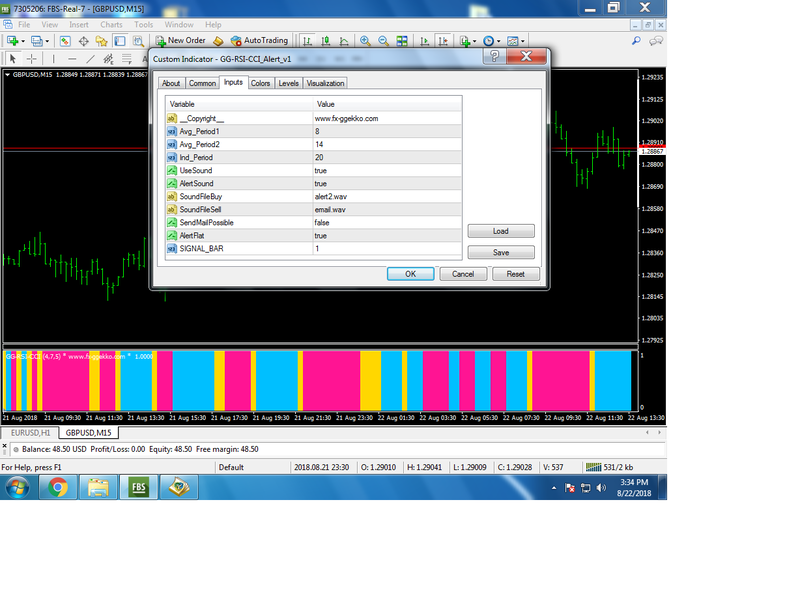
Task: Zoom out on the chart
Action: 384,41
